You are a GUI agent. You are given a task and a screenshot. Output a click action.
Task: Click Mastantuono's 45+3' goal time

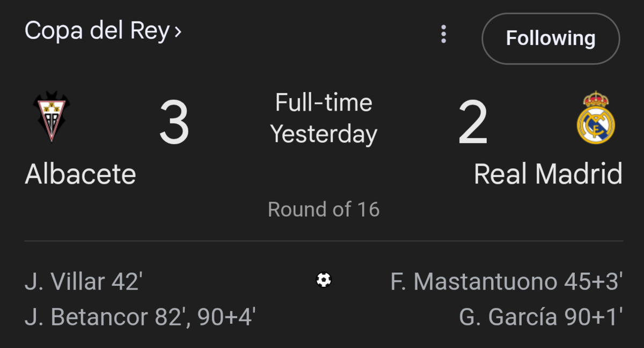(593, 282)
